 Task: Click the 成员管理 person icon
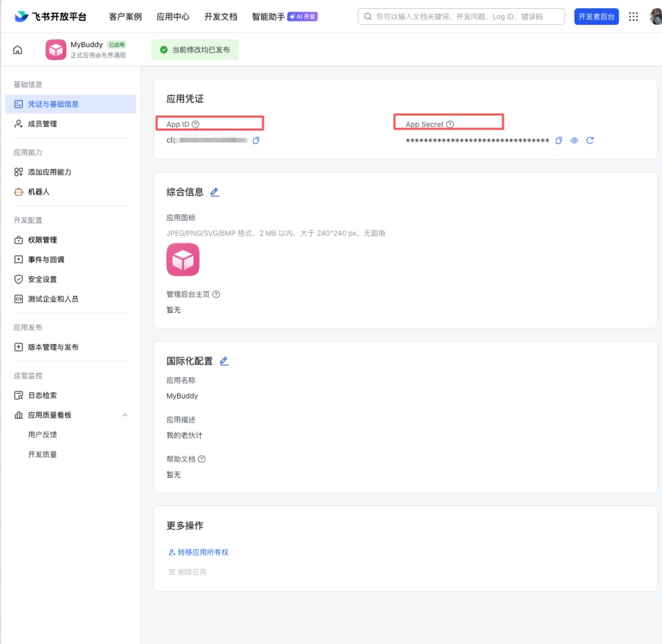[19, 123]
